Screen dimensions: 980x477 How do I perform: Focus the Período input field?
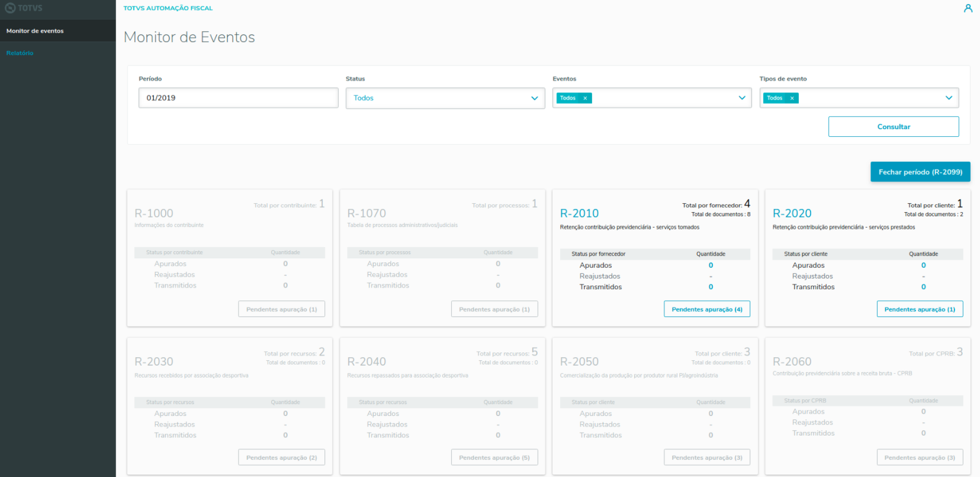(238, 98)
